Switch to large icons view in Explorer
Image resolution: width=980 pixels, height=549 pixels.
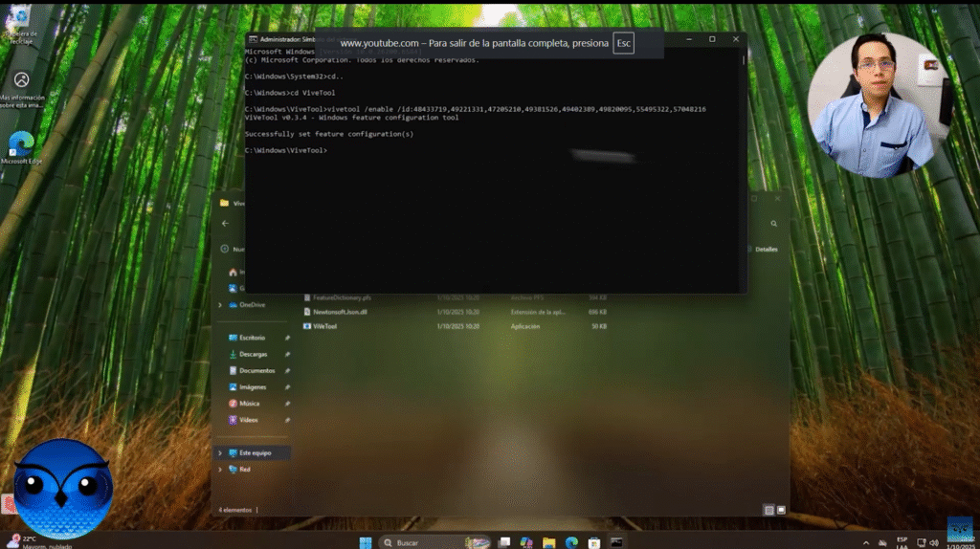781,510
